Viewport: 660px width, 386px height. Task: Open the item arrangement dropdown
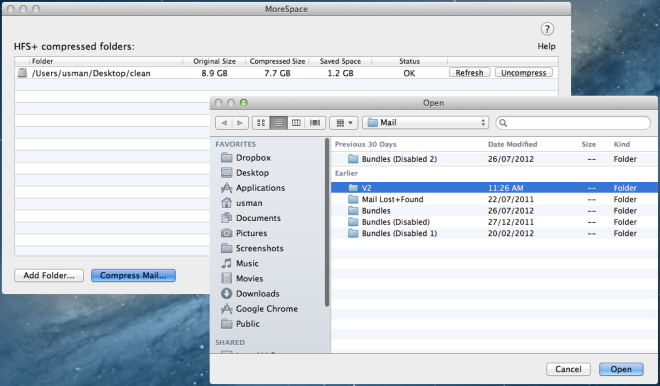pyautogui.click(x=343, y=122)
